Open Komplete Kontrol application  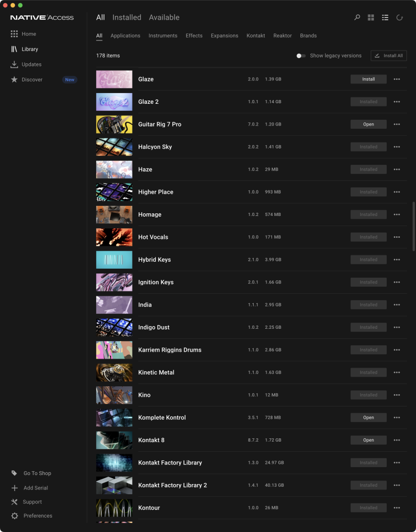(x=369, y=418)
